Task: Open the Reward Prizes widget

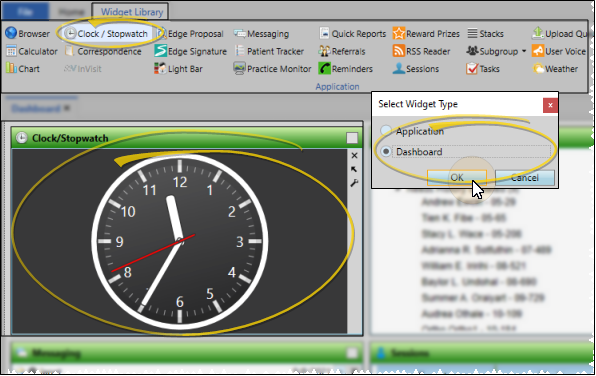Action: (x=426, y=33)
